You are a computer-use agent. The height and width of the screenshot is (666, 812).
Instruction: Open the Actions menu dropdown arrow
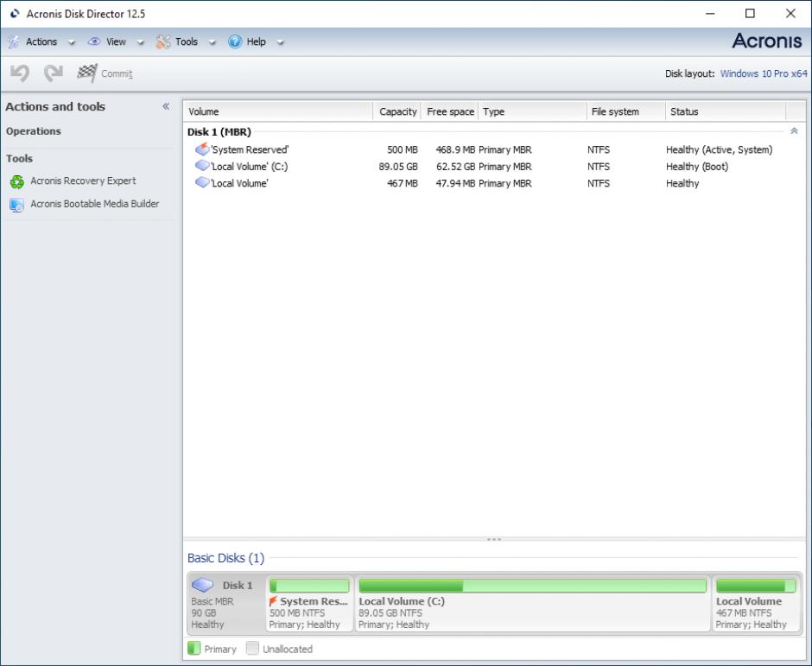click(x=72, y=42)
